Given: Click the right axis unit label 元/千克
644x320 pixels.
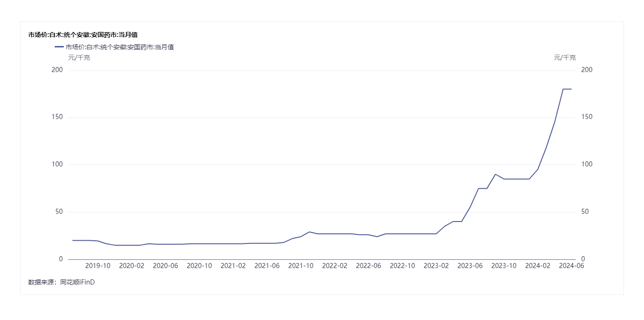Looking at the screenshot, I should 565,57.
